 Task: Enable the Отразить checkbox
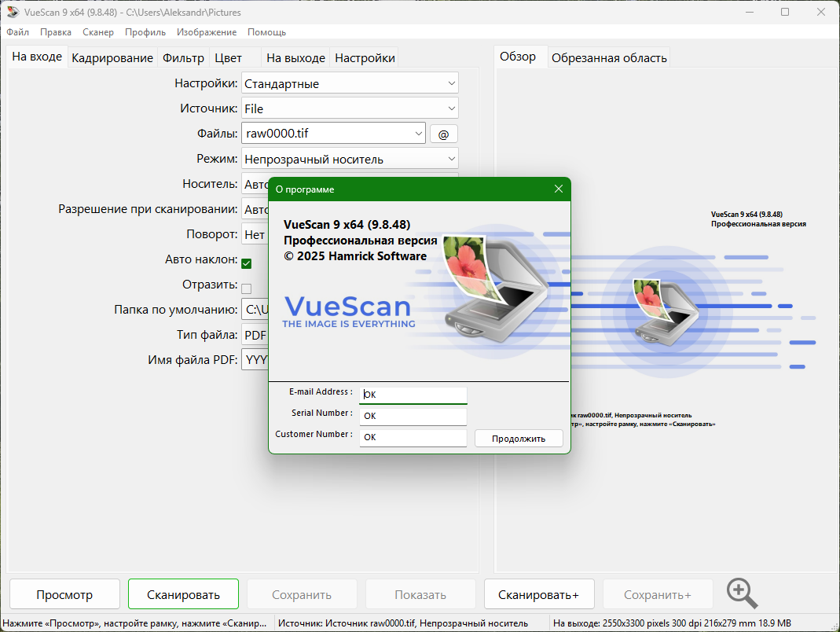point(246,288)
